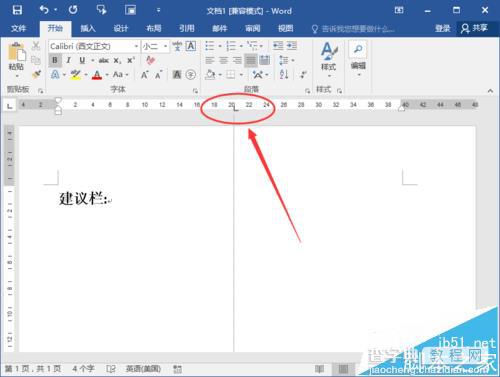Increase font size with grow font
The height and width of the screenshot is (377, 500).
144,75
